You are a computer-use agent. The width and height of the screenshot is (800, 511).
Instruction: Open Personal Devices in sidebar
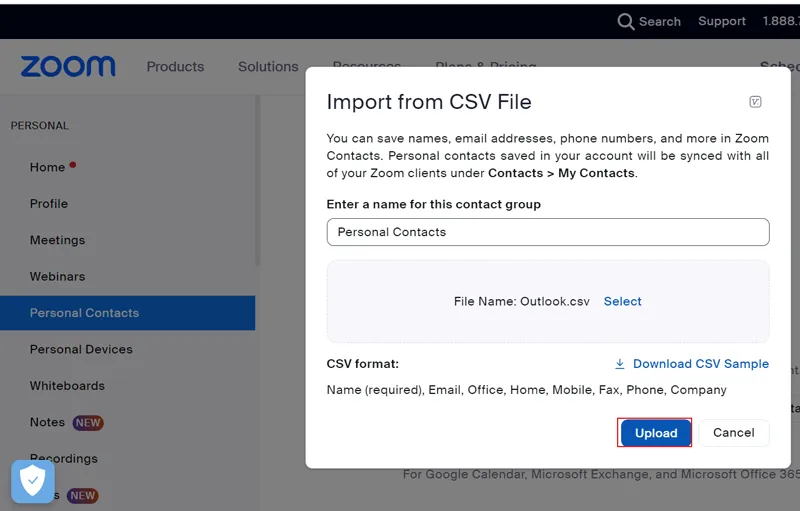[81, 349]
